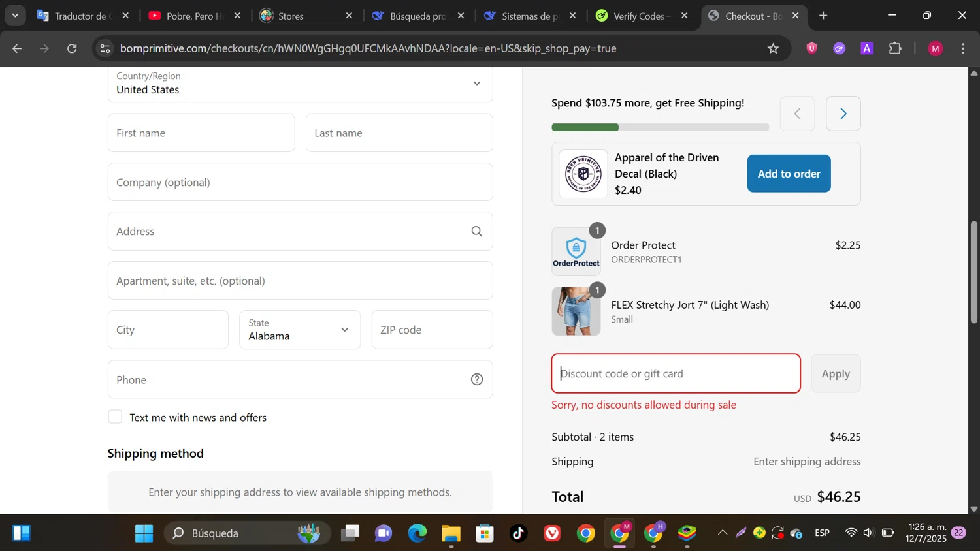Open Windows Start button
Viewport: 980px width, 551px height.
[144, 533]
